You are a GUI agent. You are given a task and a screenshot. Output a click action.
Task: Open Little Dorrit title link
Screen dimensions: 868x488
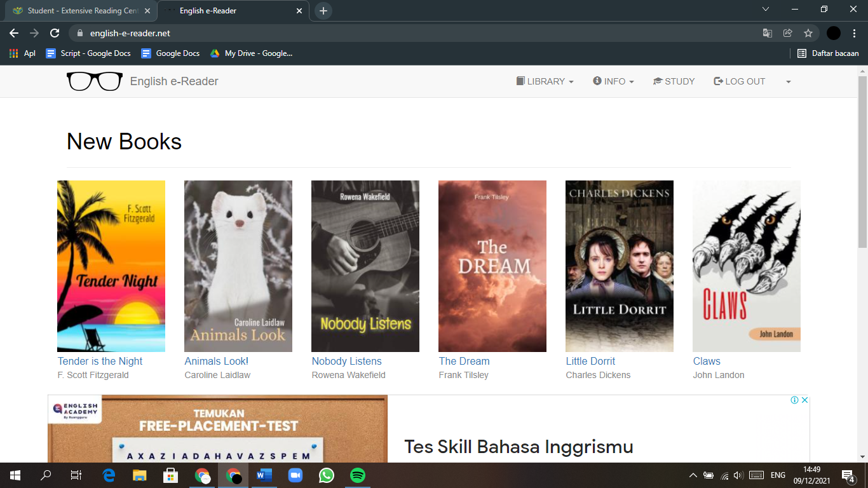click(x=590, y=361)
